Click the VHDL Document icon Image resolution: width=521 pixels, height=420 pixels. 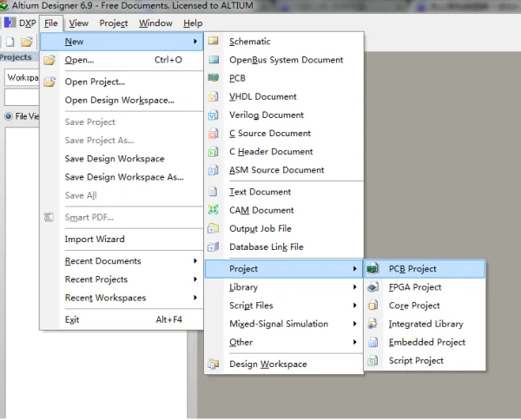214,96
